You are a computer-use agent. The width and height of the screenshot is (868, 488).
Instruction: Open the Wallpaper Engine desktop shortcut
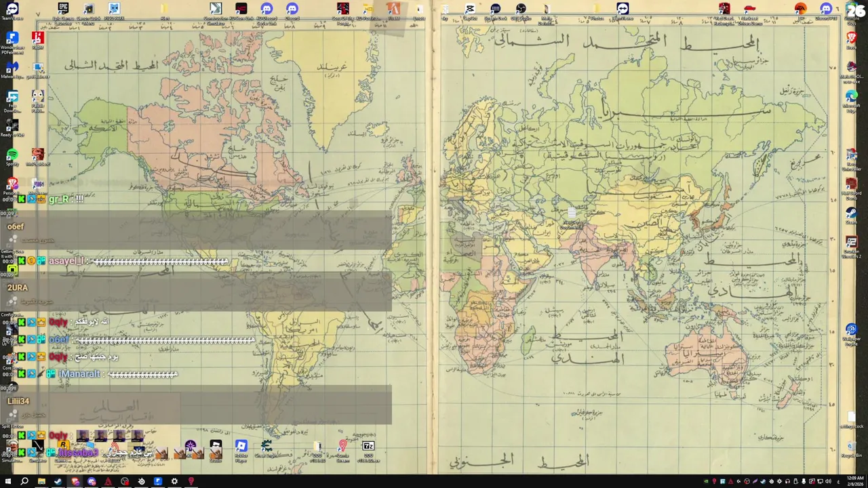(x=851, y=329)
